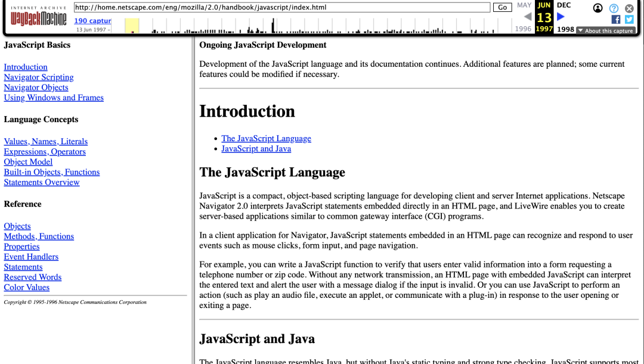644x364 pixels.
Task: Open the Introduction link in the sidebar
Action: click(x=26, y=67)
